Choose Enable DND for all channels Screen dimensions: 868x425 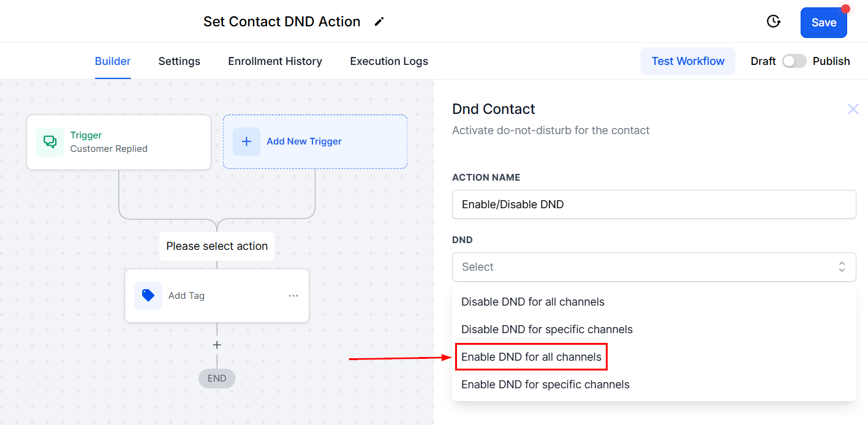point(531,357)
